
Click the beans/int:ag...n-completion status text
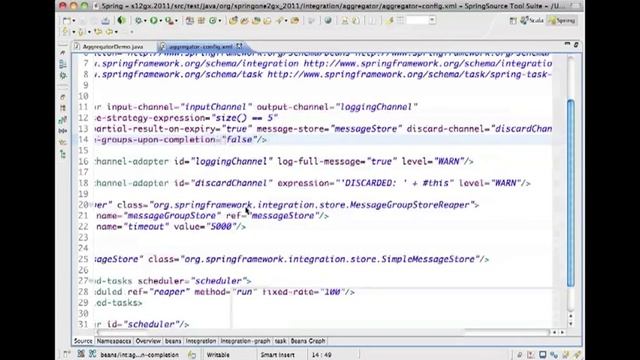[x=140, y=355]
